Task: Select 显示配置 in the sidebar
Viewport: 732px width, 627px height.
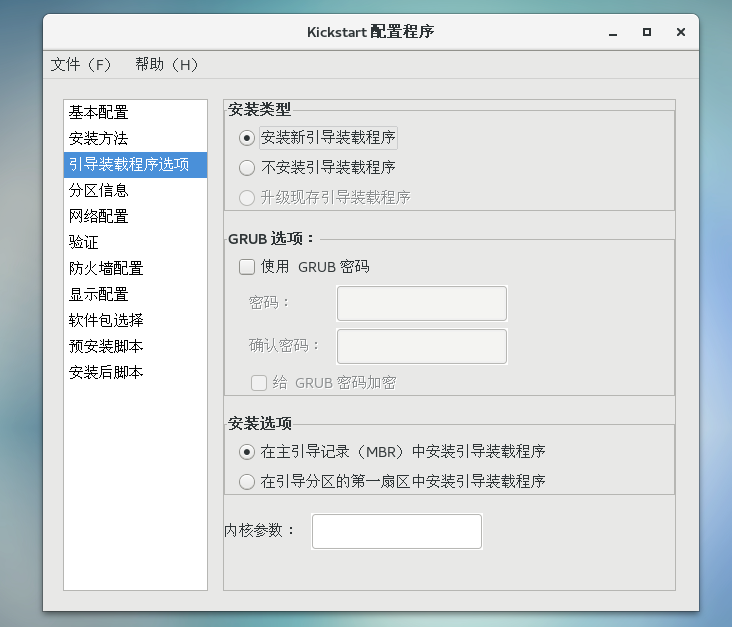Action: tap(135, 295)
